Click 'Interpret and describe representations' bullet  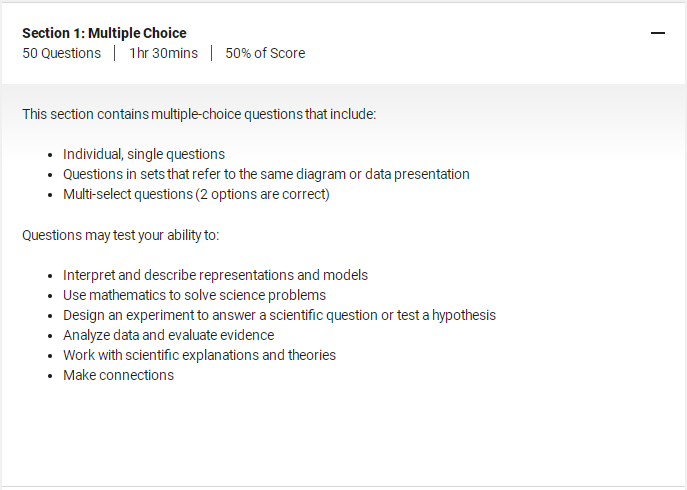[215, 275]
